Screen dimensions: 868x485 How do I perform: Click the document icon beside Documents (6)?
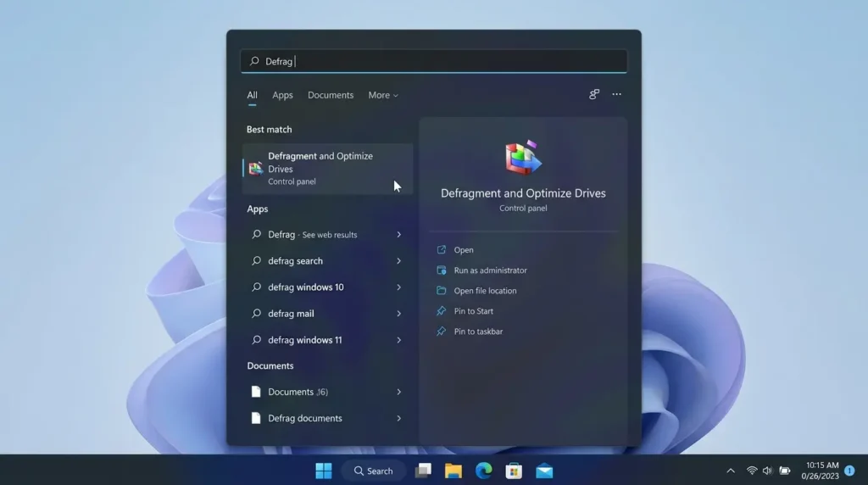[x=256, y=392]
